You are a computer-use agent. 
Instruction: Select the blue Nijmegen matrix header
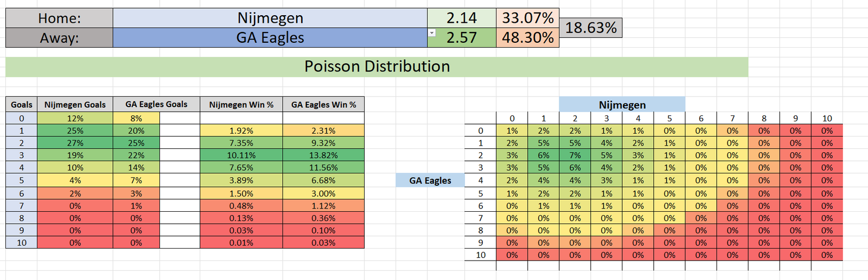click(622, 105)
